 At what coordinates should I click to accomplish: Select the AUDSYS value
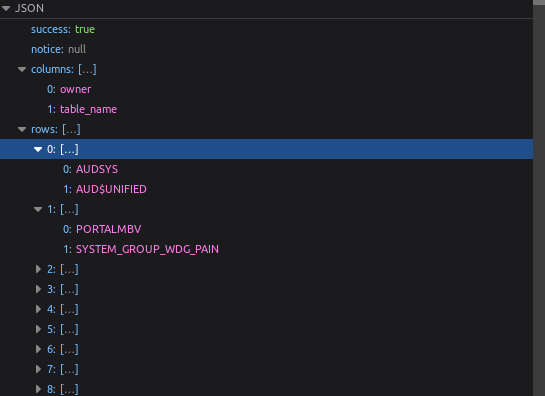pyautogui.click(x=97, y=169)
